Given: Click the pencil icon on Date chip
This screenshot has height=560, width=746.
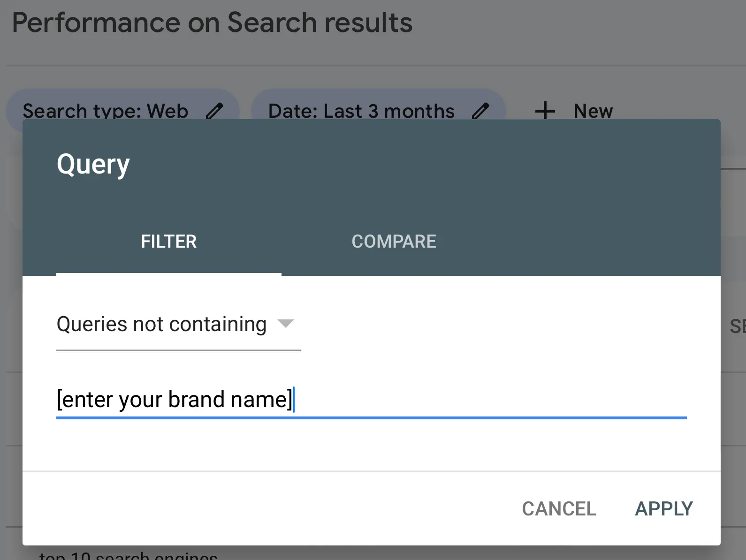Looking at the screenshot, I should click(x=480, y=111).
